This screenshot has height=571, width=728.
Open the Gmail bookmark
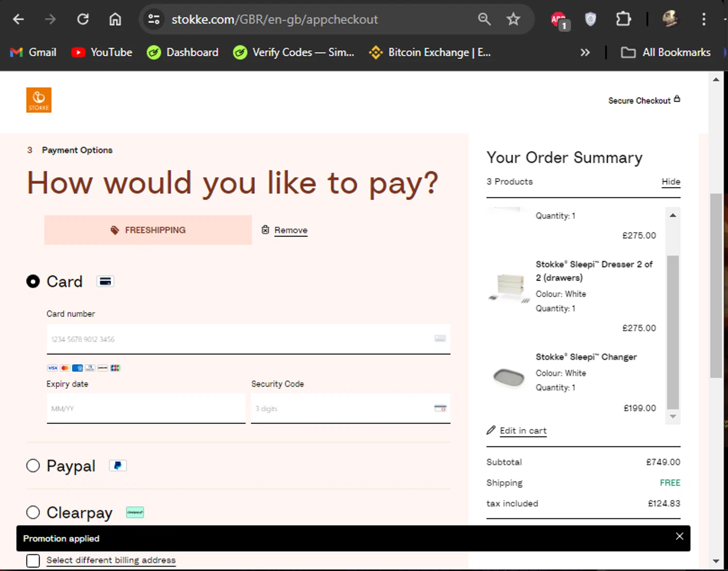pos(33,52)
